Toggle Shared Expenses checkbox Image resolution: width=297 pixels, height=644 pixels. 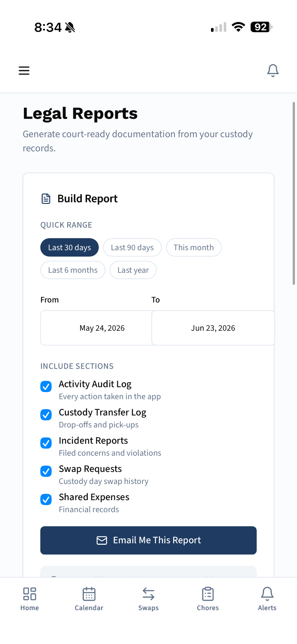pos(46,499)
